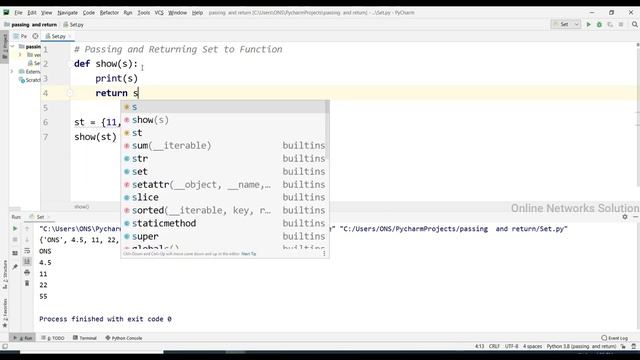Image resolution: width=640 pixels, height=360 pixels.
Task: Pick 'set' from the completion list
Action: (x=224, y=172)
